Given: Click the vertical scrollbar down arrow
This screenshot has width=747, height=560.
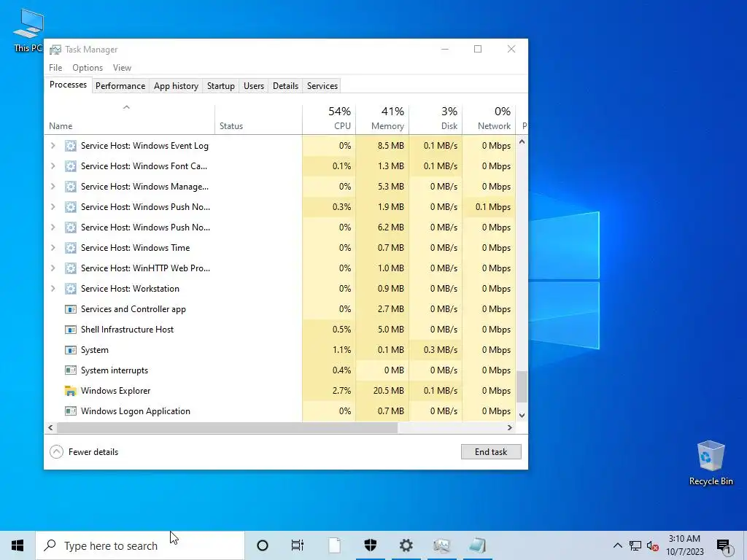Looking at the screenshot, I should tap(522, 415).
